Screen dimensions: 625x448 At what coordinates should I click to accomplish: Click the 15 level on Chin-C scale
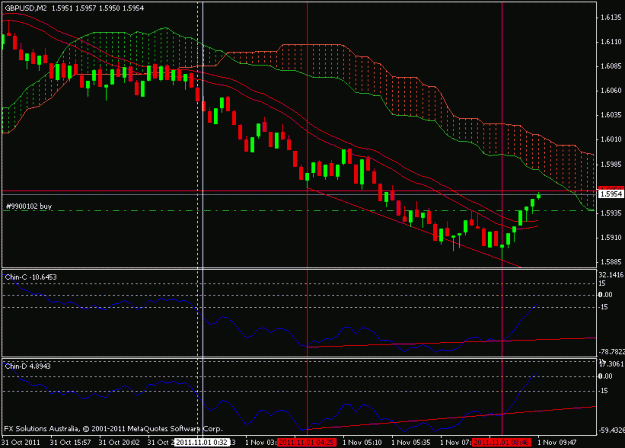(602, 283)
